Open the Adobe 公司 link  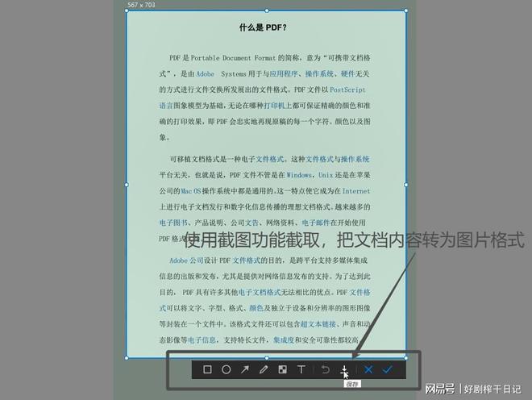coord(186,260)
